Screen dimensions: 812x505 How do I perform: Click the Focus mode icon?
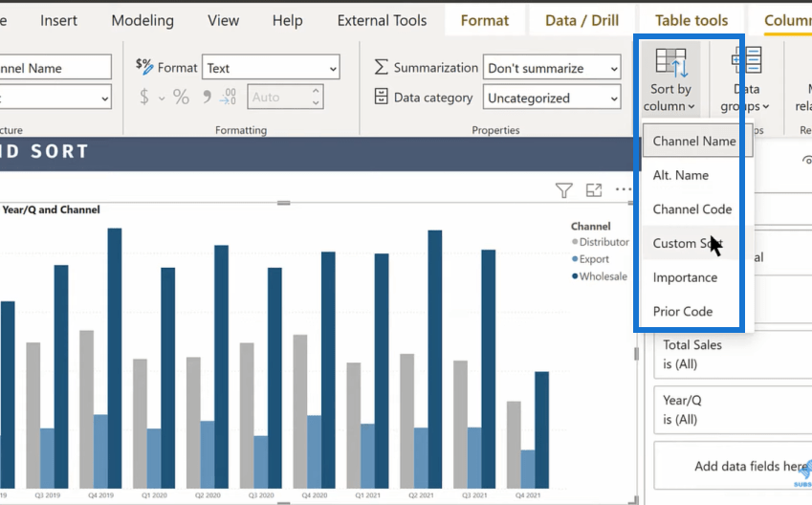tap(594, 190)
